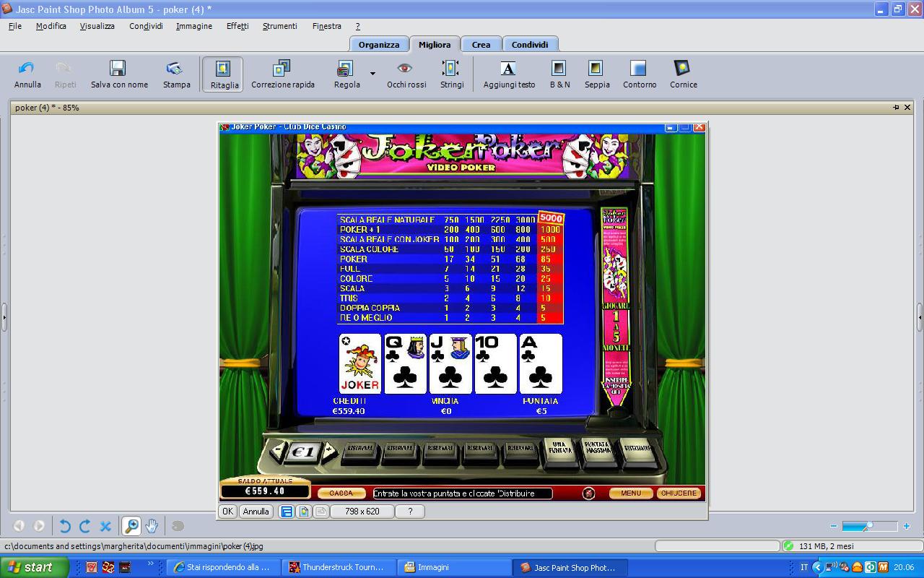Go to the previous image arrow
The image size is (924, 578).
click(19, 526)
